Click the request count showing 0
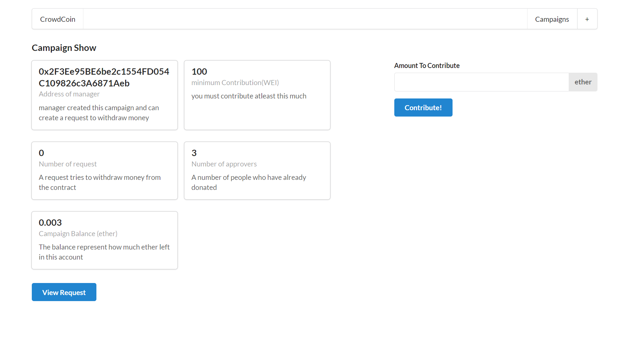644x353 pixels. tap(41, 153)
